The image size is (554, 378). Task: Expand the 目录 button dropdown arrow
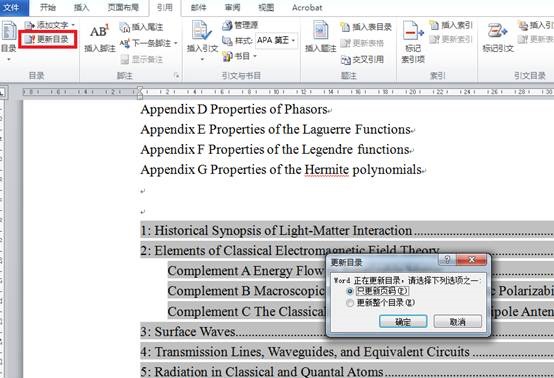click(8, 59)
